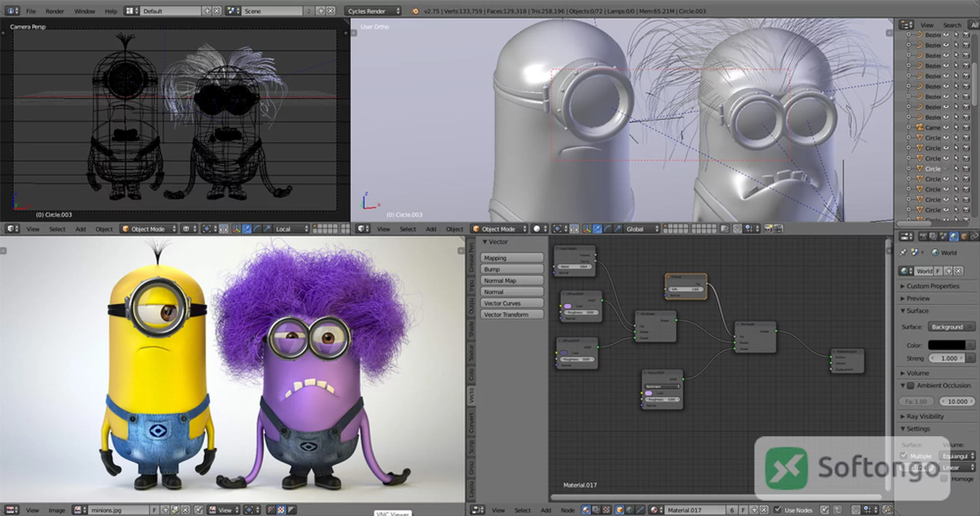Open the Local transform orientation dropdown
This screenshot has height=516, width=980.
(292, 229)
